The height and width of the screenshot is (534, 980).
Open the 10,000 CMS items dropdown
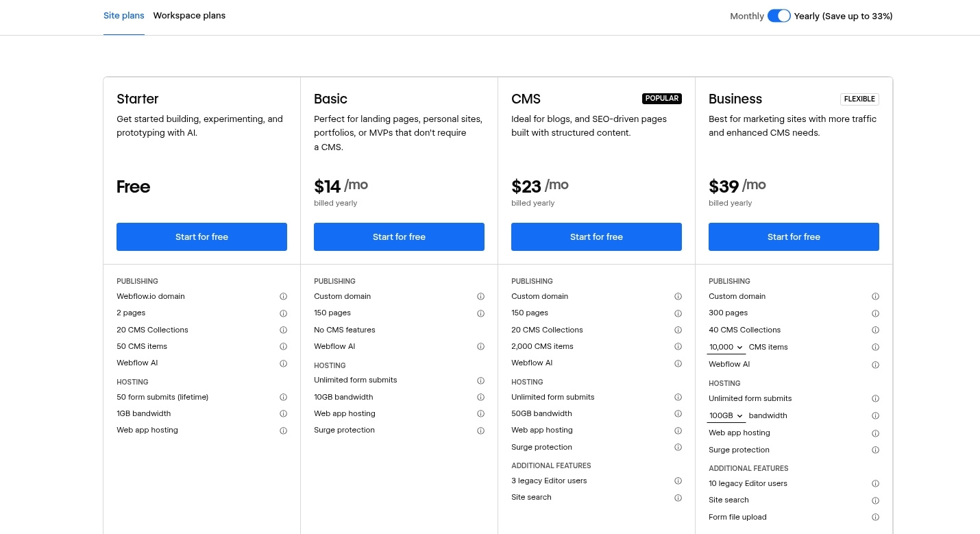[726, 347]
